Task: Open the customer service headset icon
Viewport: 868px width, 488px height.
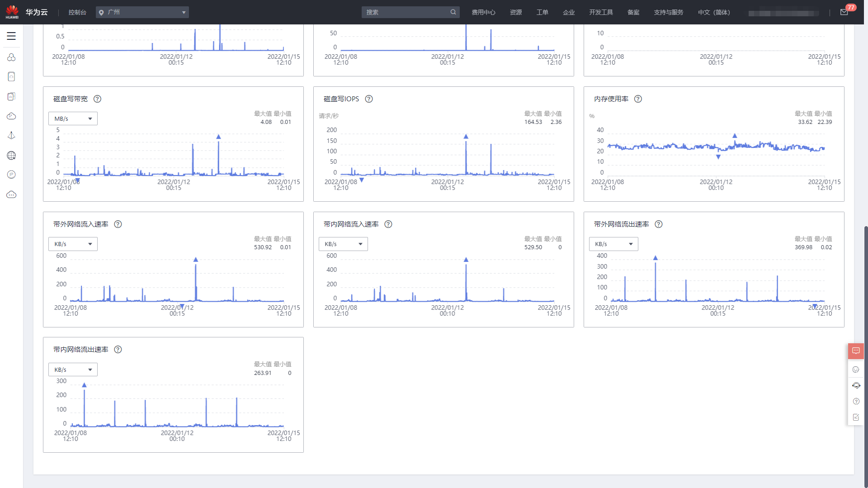Action: tap(856, 385)
